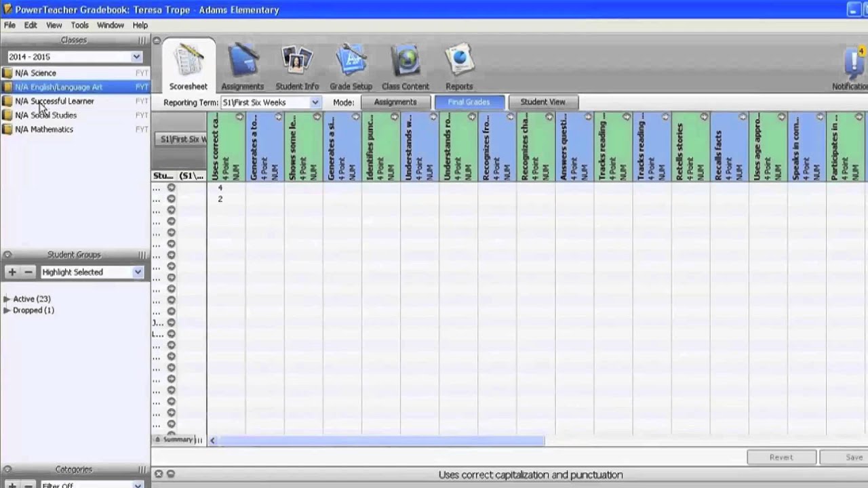Viewport: 868px width, 488px height.
Task: Open the Edit menu
Action: (31, 25)
